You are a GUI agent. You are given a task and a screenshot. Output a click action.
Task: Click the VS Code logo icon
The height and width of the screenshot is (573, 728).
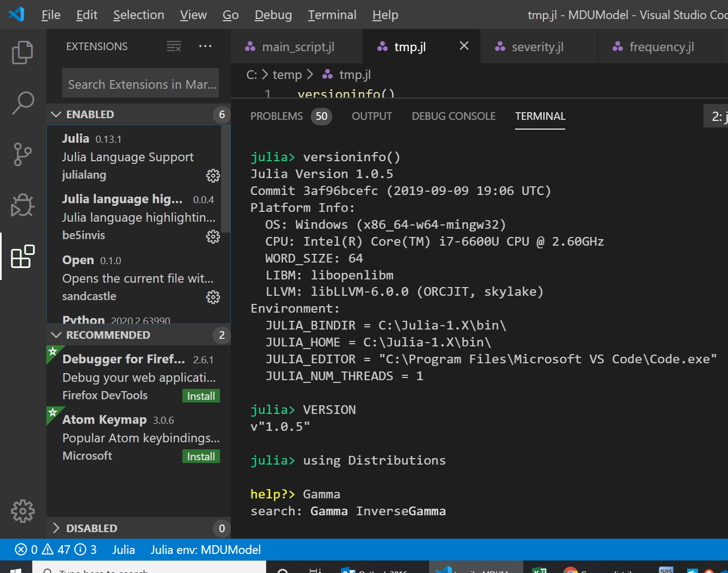[17, 14]
